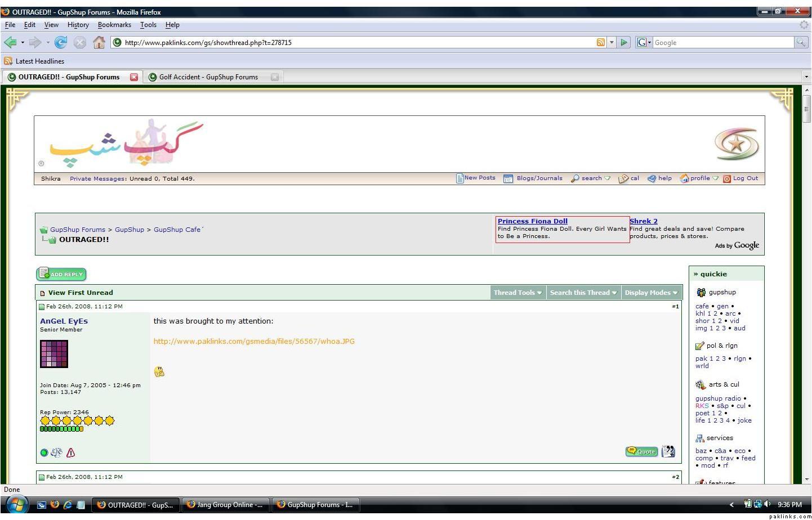Click the green online status icon
812x520 pixels.
(44, 452)
